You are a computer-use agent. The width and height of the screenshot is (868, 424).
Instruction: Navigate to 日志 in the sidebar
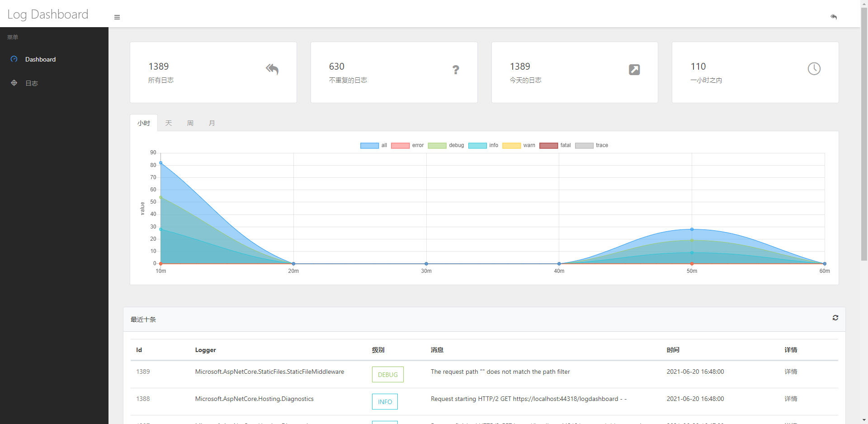[31, 83]
